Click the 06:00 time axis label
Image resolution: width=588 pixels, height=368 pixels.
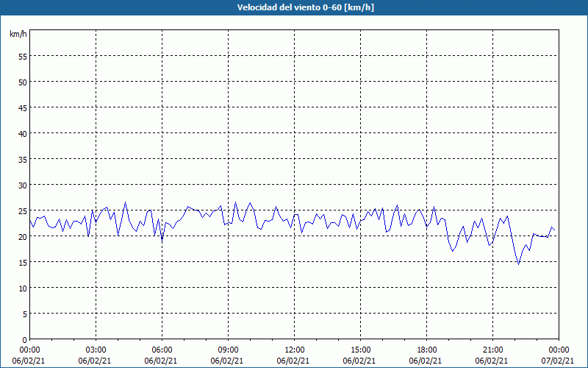(162, 350)
